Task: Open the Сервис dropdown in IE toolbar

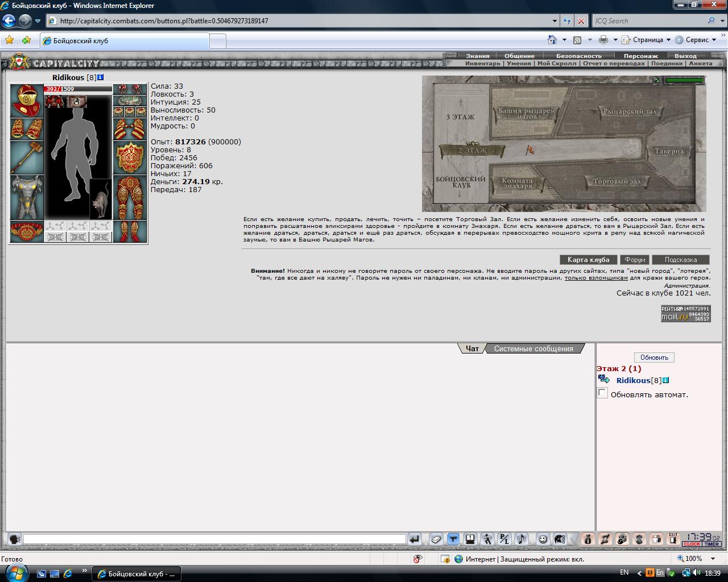Action: 696,40
